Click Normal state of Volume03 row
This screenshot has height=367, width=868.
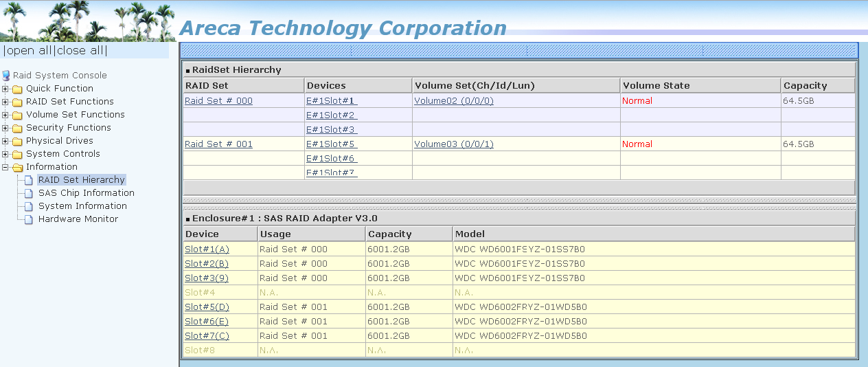[x=637, y=144]
